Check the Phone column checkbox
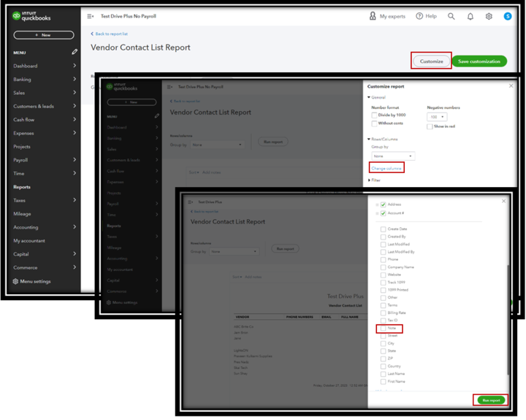This screenshot has width=526, height=420. tap(383, 259)
